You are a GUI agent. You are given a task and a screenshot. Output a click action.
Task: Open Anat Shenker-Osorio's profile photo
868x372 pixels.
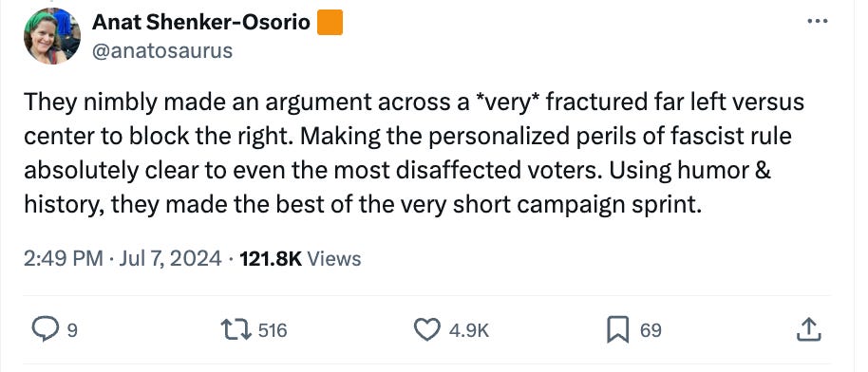[52, 36]
